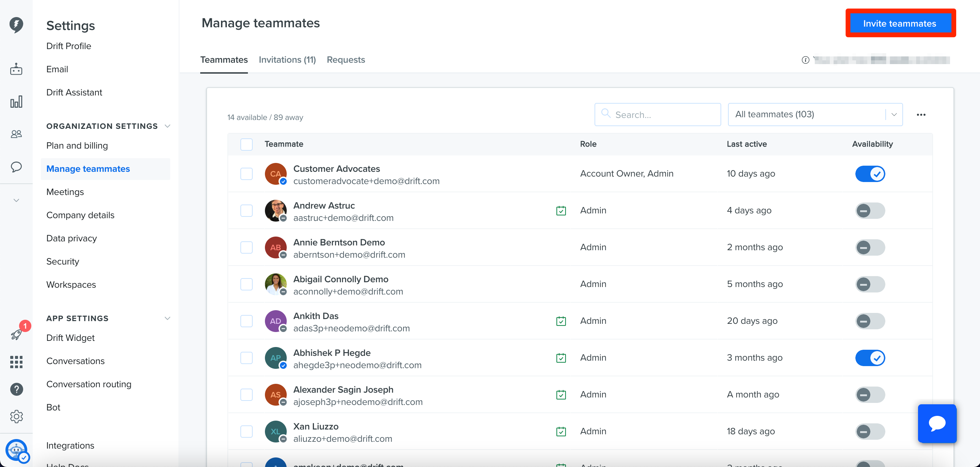
Task: Select the Teammates tab
Action: pyautogui.click(x=224, y=60)
